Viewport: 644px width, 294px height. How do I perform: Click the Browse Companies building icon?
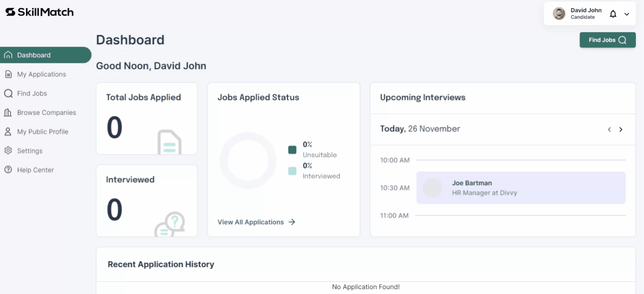coord(8,112)
